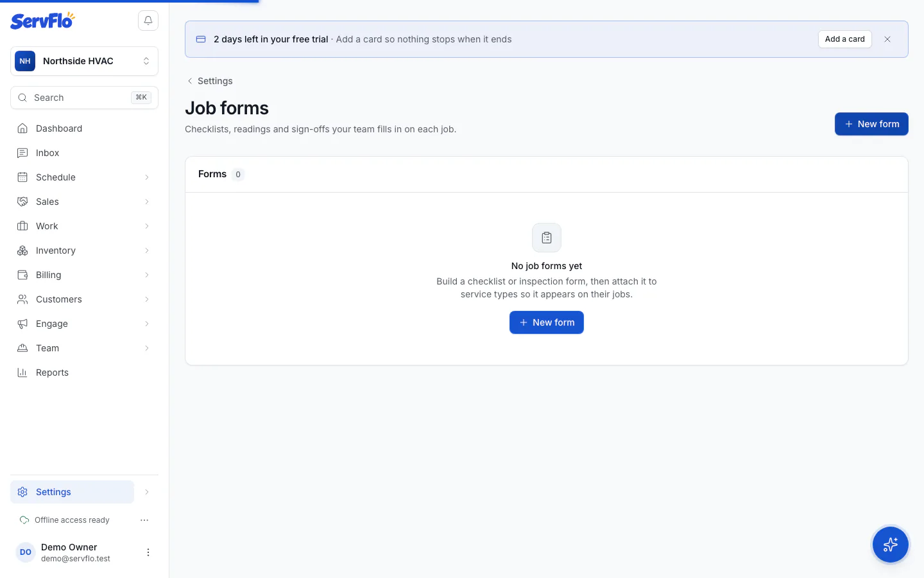The width and height of the screenshot is (924, 578).
Task: Click the Dashboard home icon
Action: click(22, 128)
